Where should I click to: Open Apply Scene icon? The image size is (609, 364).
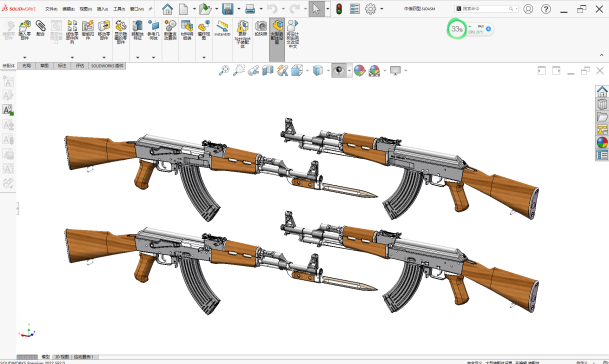374,70
